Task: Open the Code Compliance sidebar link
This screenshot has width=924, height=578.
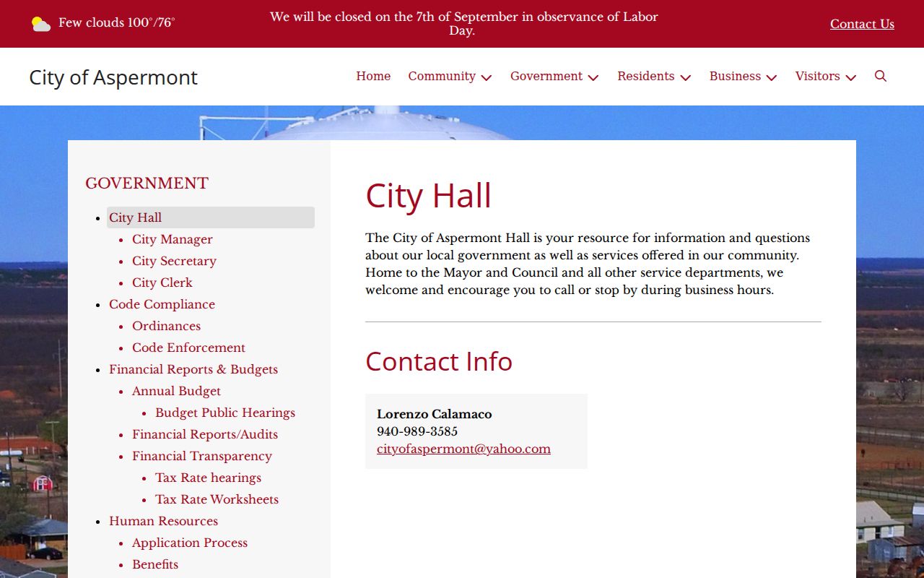Action: click(162, 304)
